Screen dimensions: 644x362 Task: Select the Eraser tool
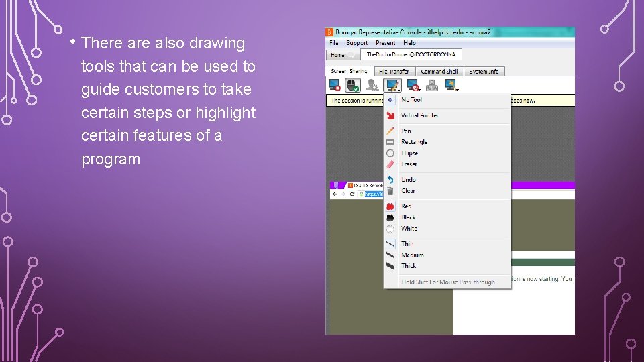click(x=447, y=164)
